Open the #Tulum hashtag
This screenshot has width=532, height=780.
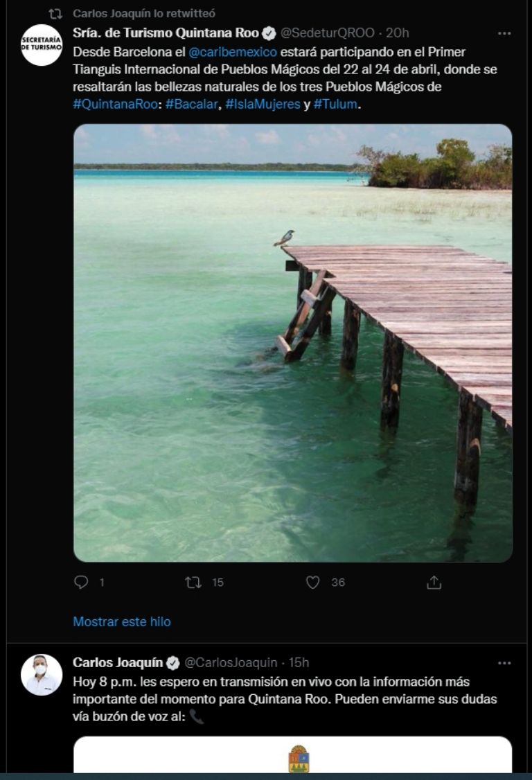[335, 104]
